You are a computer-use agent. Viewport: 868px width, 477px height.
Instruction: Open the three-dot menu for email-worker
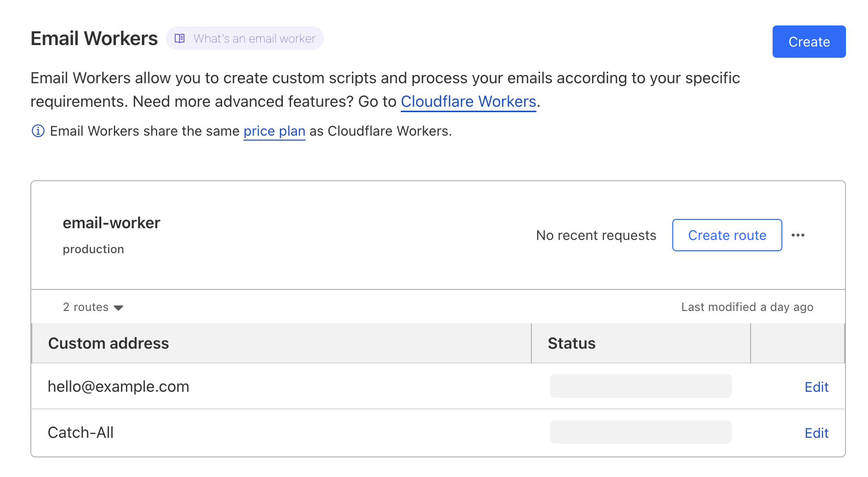coord(798,236)
